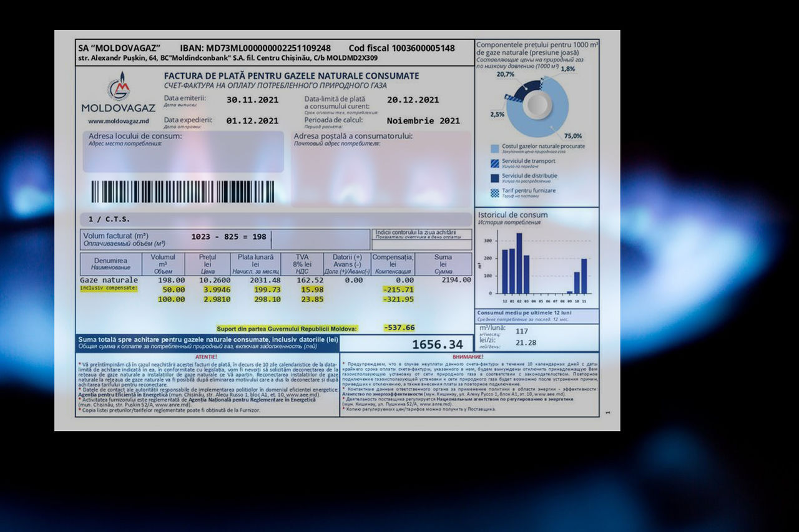Click the month 12 bar in consumption history
Screen dimensions: 799x532
[x=505, y=272]
